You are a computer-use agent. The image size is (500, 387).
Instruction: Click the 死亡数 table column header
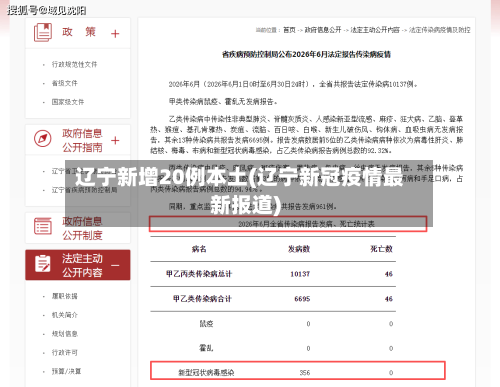pos(381,249)
